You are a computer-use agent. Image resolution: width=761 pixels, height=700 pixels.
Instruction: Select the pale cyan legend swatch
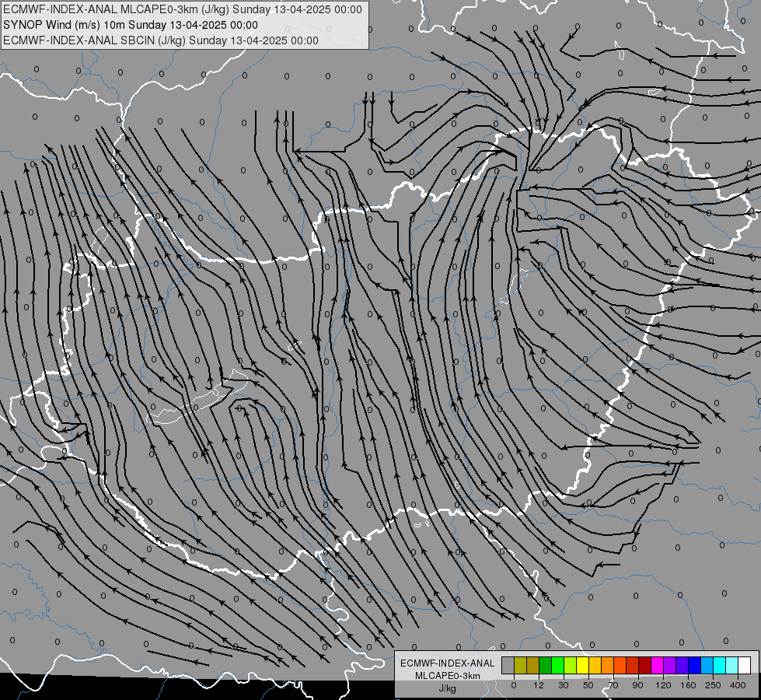[x=732, y=665]
